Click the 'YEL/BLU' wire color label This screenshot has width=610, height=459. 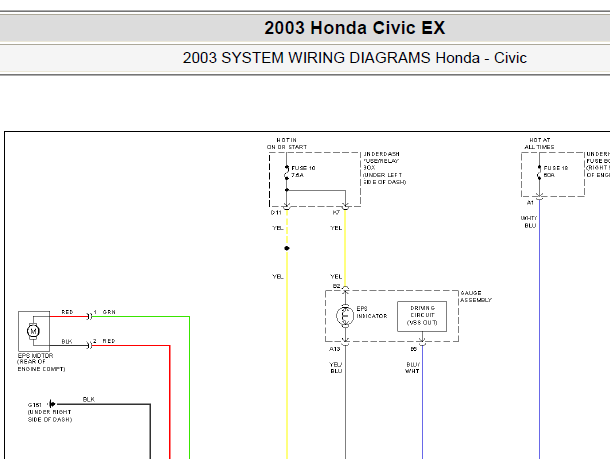coord(336,368)
